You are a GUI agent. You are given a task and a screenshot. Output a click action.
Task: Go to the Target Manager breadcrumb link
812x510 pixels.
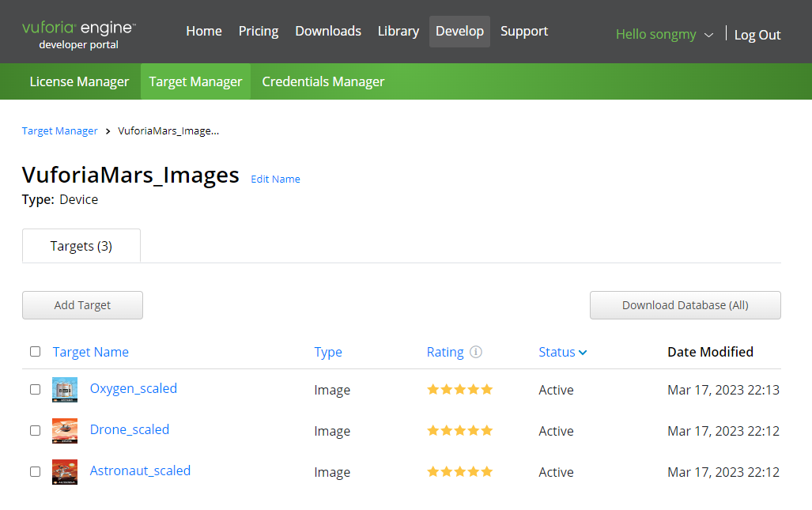tap(59, 131)
